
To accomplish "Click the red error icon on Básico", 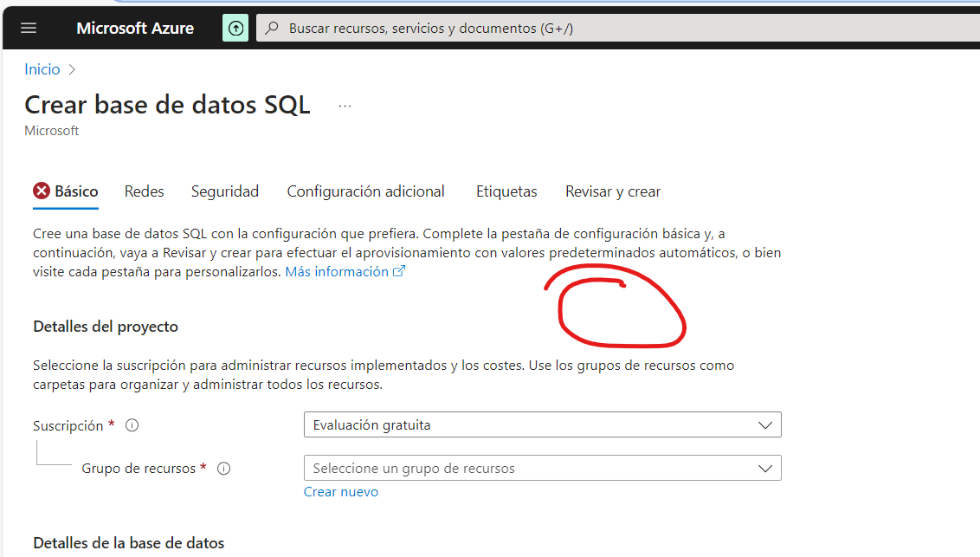I will point(42,191).
